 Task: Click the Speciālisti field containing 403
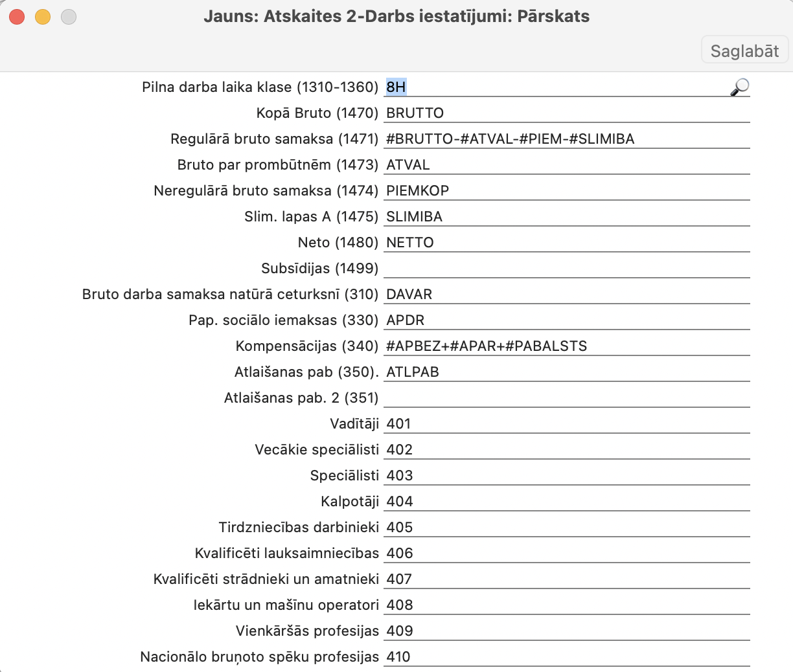566,475
